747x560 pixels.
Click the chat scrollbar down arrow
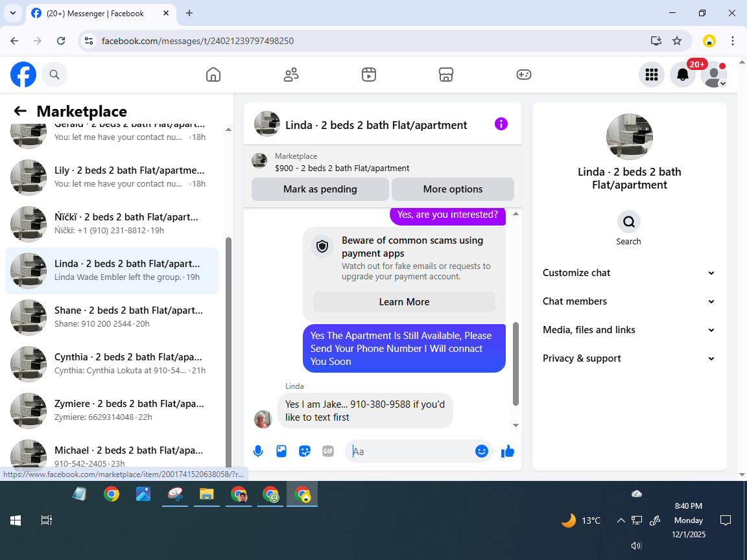(516, 425)
